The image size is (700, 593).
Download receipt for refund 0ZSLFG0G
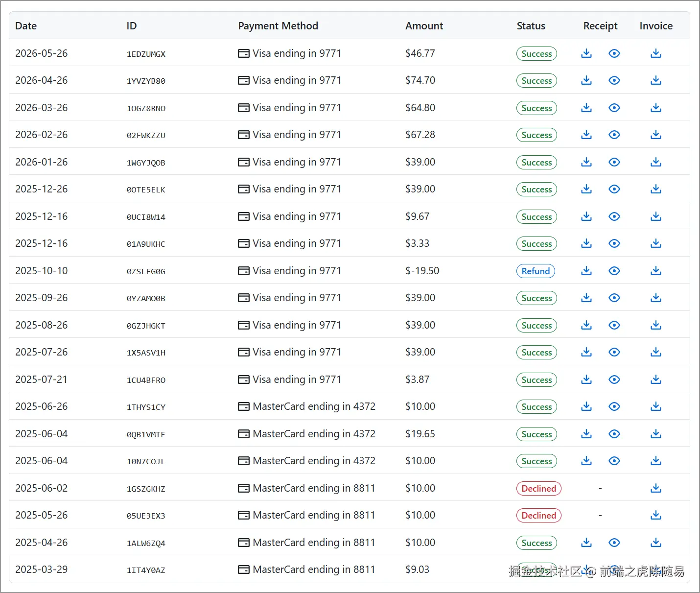pos(586,271)
